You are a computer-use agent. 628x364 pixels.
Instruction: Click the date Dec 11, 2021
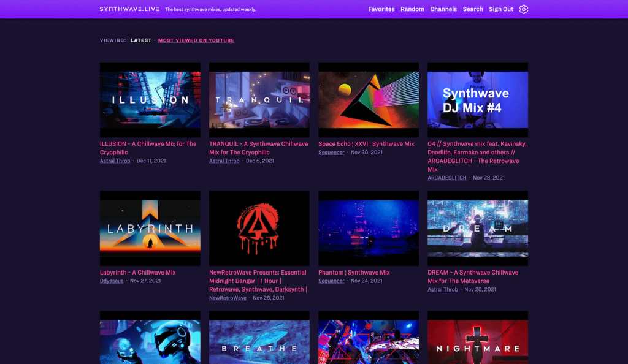[151, 161]
